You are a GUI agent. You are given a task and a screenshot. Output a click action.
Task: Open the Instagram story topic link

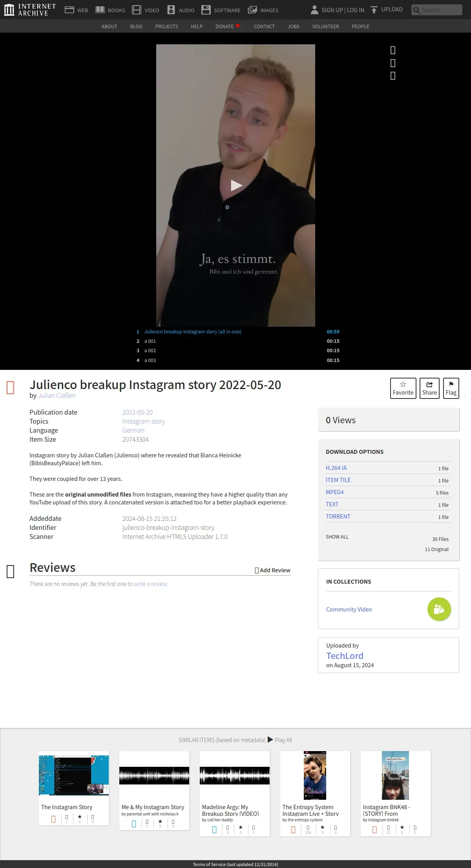point(144,421)
